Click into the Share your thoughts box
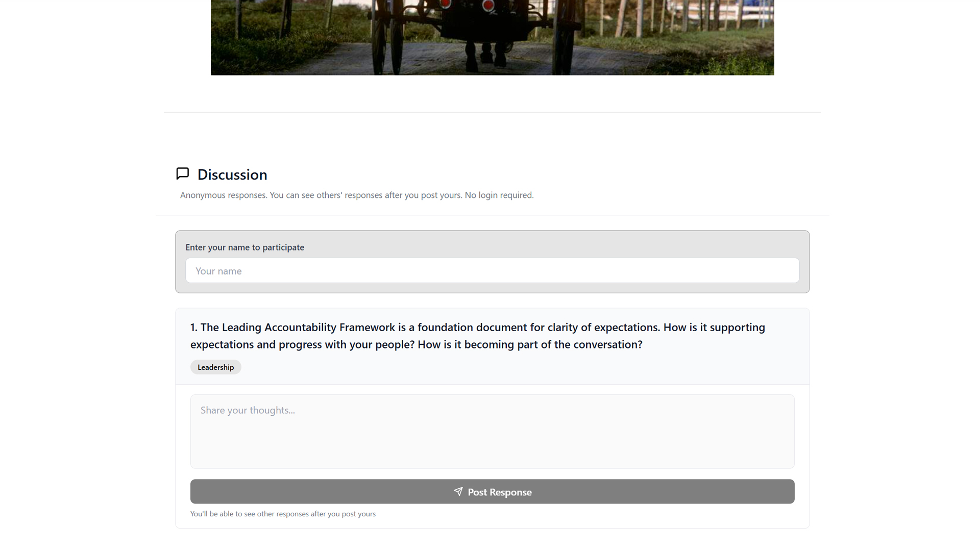This screenshot has height=551, width=980. tap(492, 431)
